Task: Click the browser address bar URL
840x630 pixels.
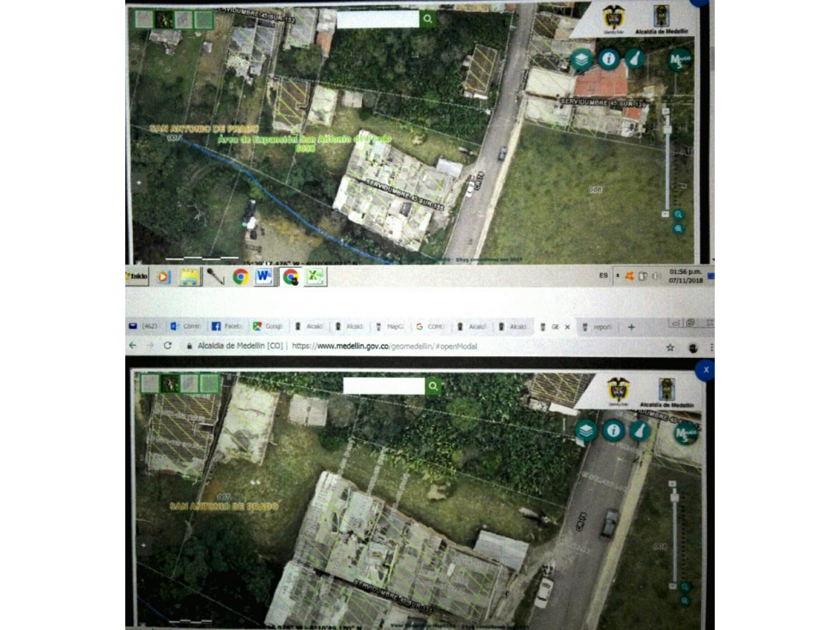Action: (384, 346)
